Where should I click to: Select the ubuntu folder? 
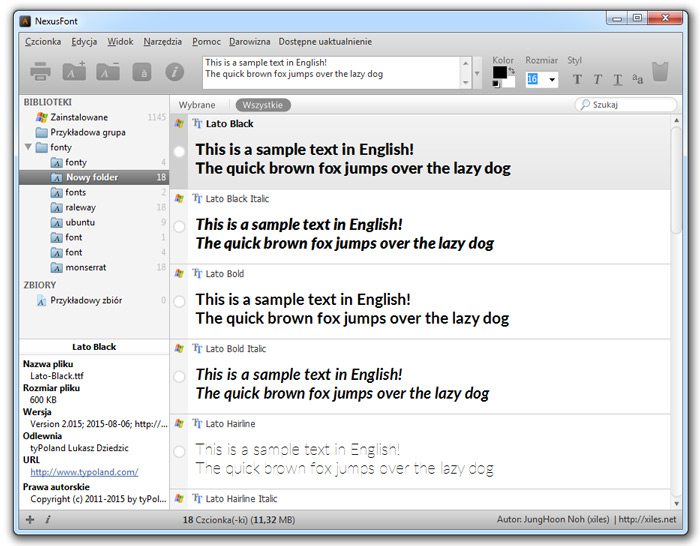click(x=94, y=222)
